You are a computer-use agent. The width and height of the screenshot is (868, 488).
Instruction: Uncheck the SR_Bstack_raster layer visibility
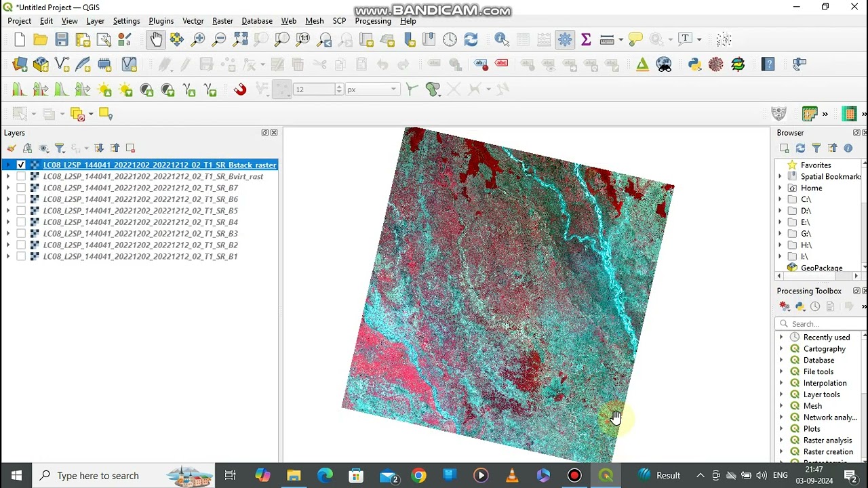pos(21,165)
